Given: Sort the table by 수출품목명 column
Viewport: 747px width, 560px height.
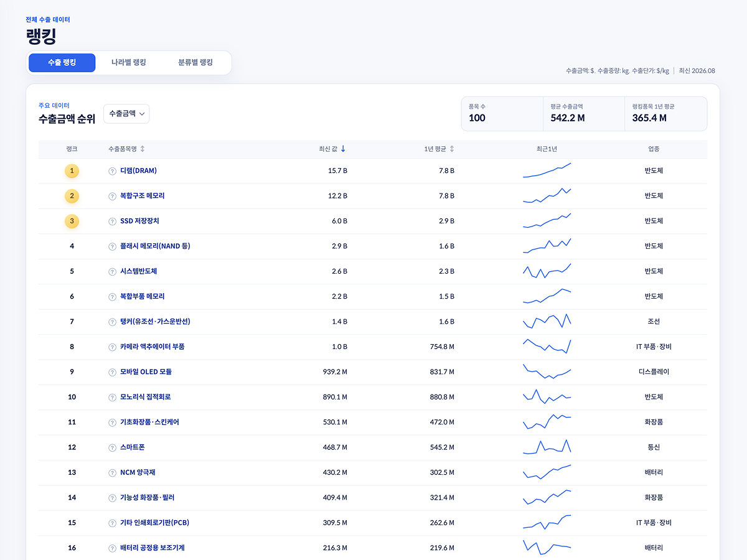Looking at the screenshot, I should [126, 149].
